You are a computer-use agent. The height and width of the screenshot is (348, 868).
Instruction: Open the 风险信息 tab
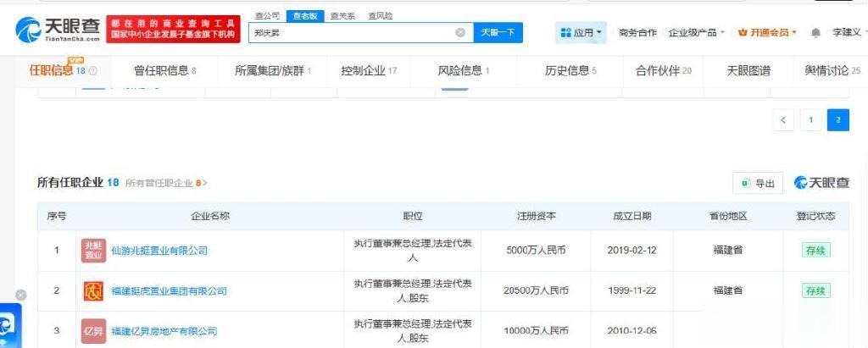[x=464, y=71]
